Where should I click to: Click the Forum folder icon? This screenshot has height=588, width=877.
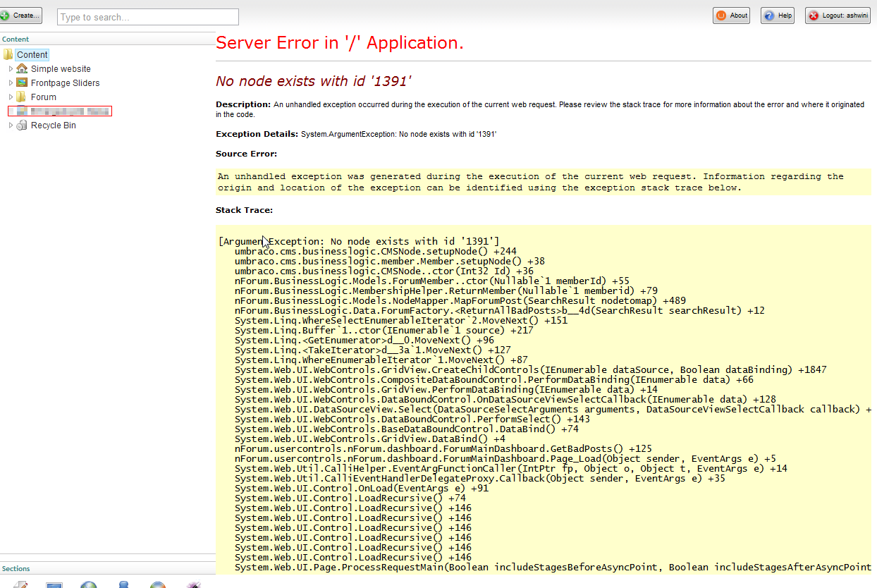pos(22,97)
